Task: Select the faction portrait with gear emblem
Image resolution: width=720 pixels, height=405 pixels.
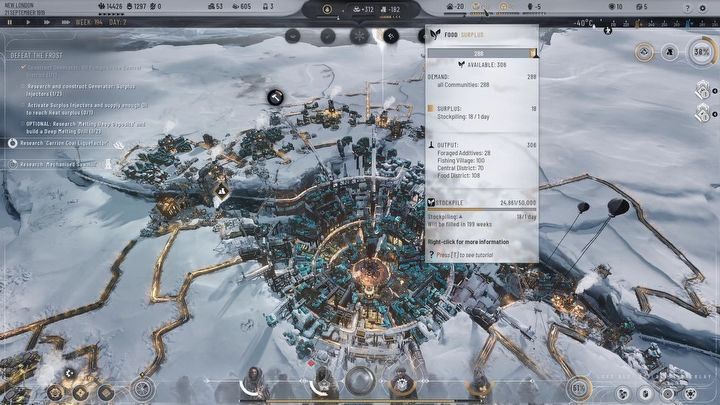Action: (x=402, y=383)
